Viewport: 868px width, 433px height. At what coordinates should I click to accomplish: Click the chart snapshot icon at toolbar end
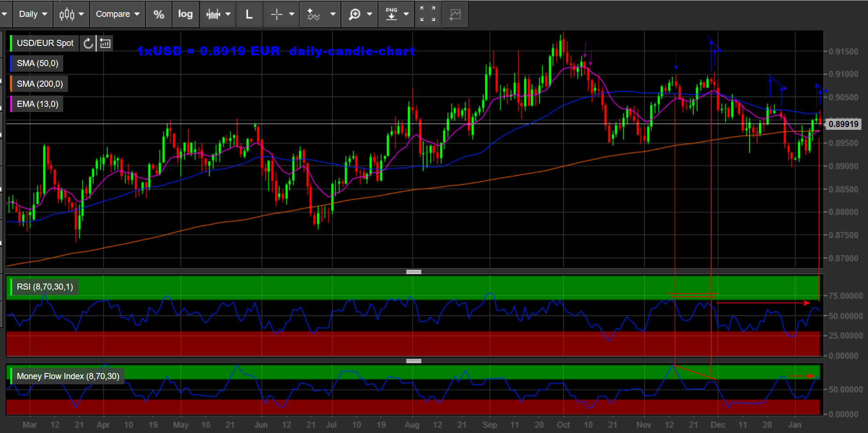coord(455,14)
